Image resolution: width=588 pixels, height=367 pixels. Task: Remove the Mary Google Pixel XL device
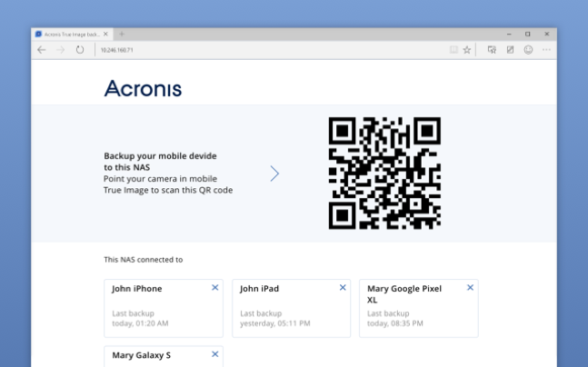click(470, 288)
